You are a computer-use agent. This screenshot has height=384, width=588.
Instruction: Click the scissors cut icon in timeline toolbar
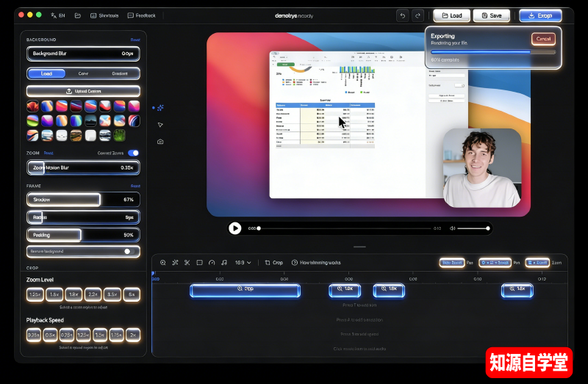tap(187, 262)
